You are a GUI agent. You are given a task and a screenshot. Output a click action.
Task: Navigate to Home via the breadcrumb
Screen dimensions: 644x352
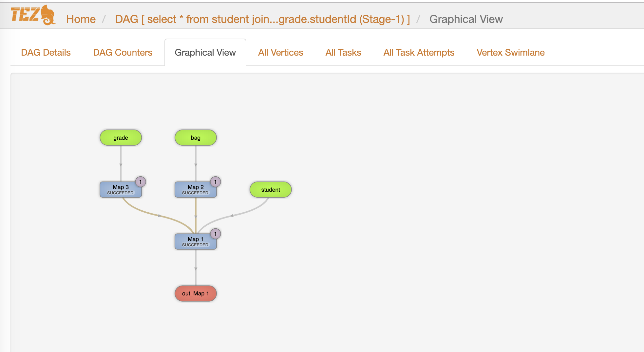click(x=81, y=19)
